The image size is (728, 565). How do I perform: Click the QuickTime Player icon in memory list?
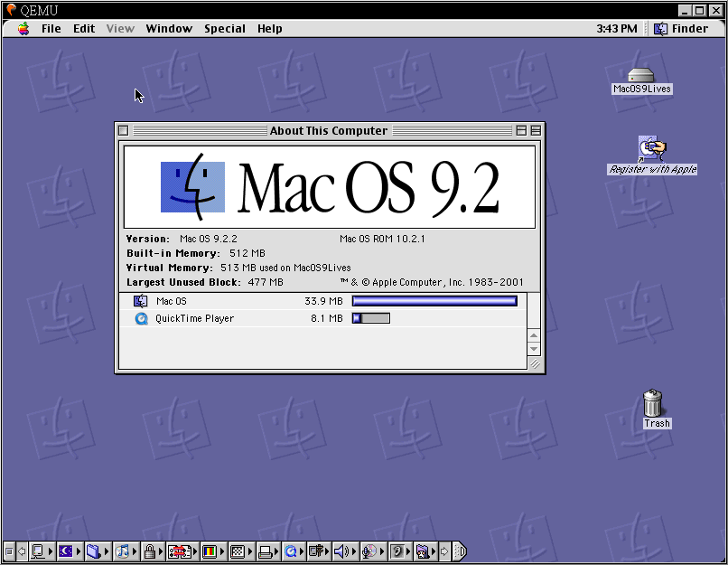tap(141, 318)
